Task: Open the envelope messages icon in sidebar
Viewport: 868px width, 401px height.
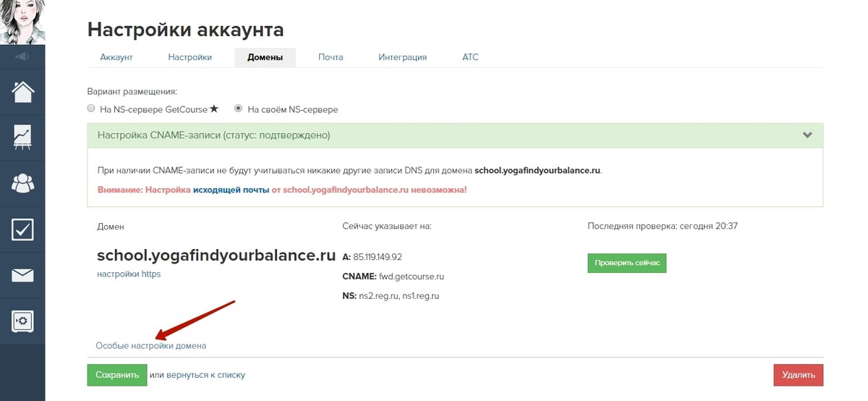Action: [22, 275]
